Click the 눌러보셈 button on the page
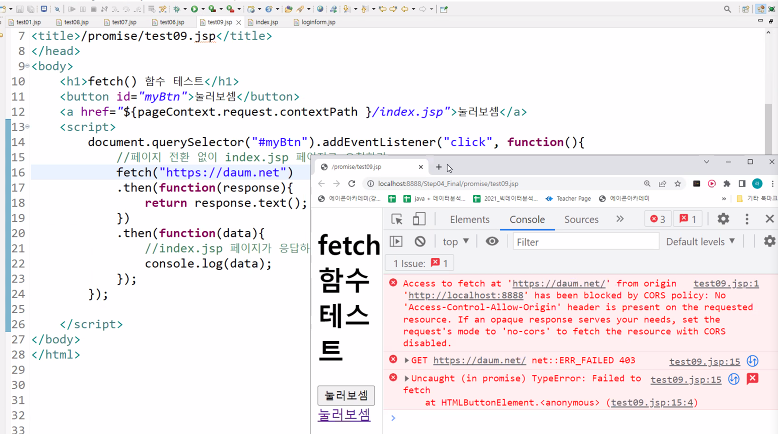Viewport: 778px width, 434px height. pos(346,395)
